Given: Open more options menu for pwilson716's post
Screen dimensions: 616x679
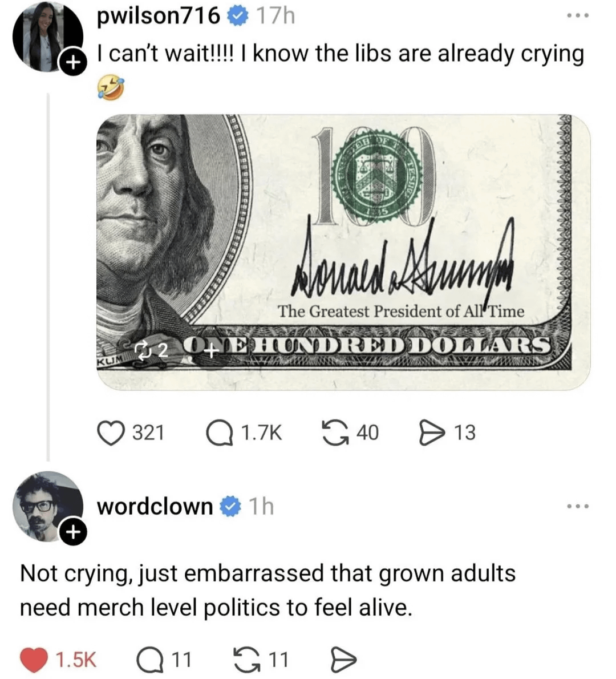Looking at the screenshot, I should (x=578, y=15).
